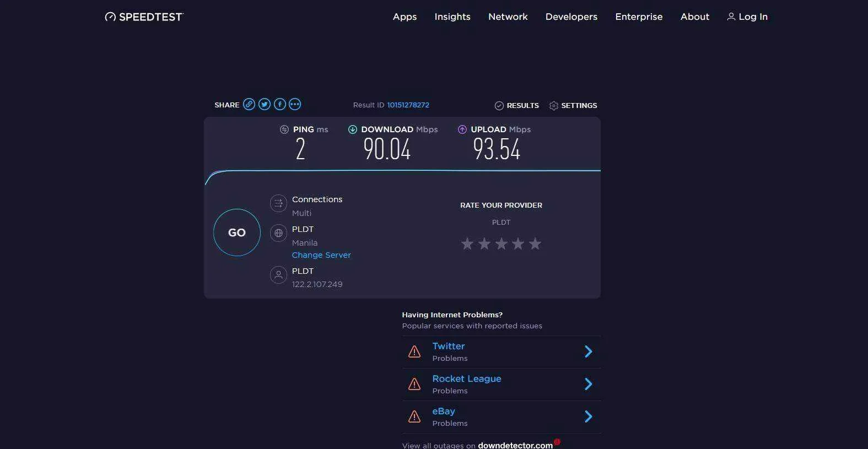Copy the share link icon

pos(249,104)
